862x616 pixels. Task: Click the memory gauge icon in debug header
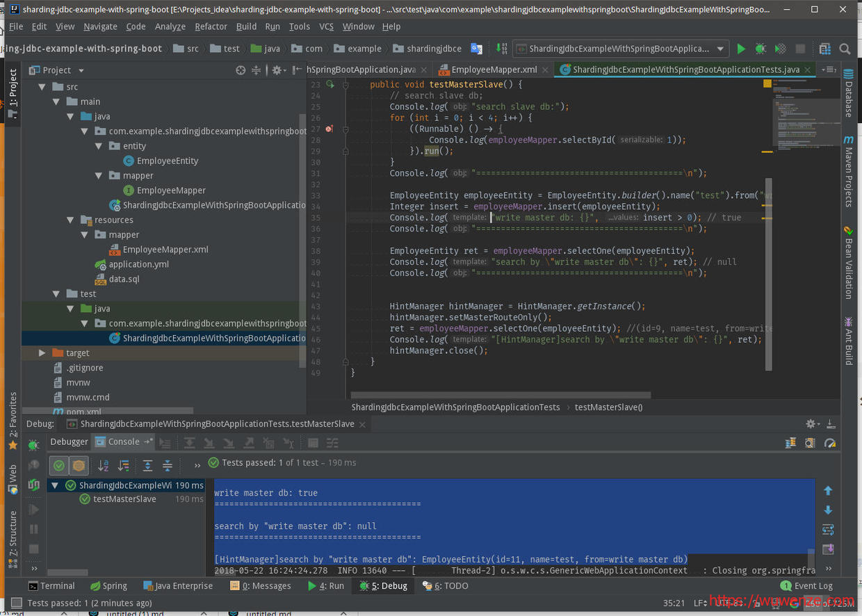pos(829,442)
